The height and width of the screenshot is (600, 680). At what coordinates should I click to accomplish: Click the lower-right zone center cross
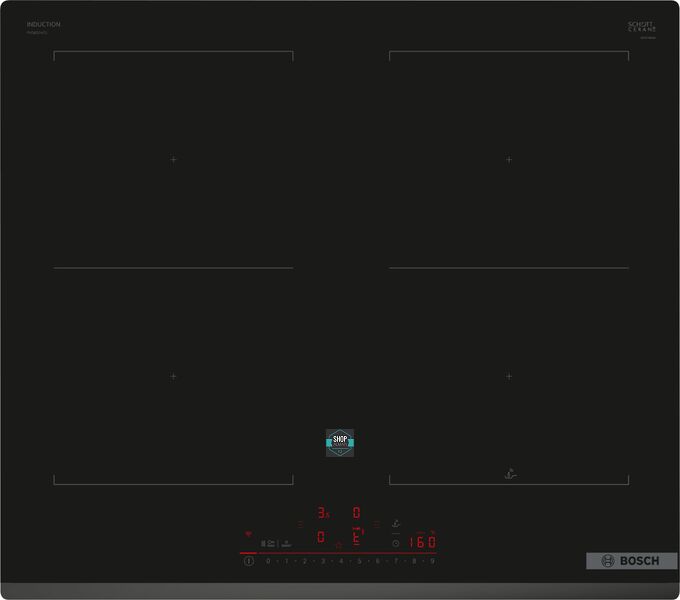pos(509,376)
